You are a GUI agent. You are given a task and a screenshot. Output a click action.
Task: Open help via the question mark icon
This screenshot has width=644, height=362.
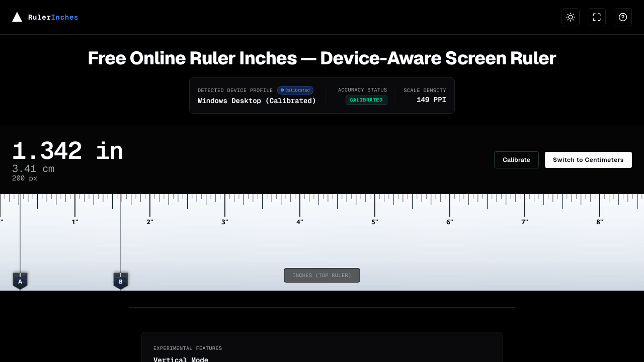tap(623, 17)
